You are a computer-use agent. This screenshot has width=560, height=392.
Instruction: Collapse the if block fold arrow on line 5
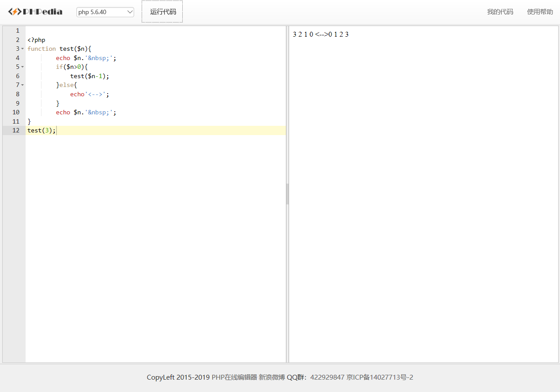point(23,67)
